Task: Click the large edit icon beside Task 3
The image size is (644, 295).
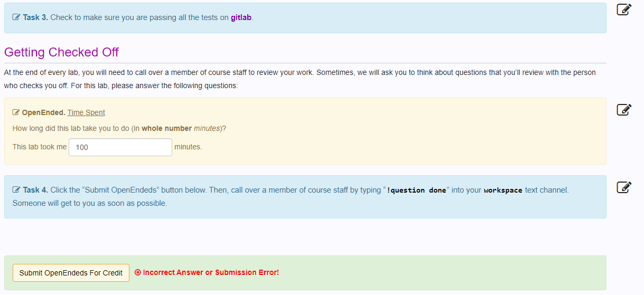Action: tap(624, 9)
